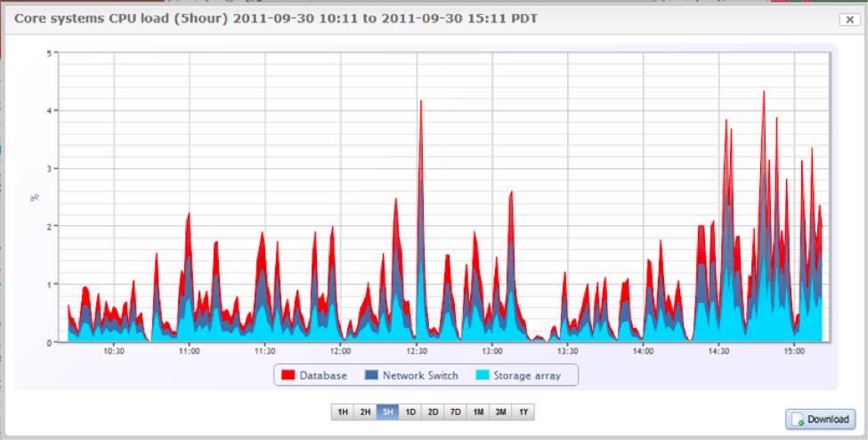This screenshot has height=440, width=868.
Task: Show the 3M time range
Action: point(500,412)
